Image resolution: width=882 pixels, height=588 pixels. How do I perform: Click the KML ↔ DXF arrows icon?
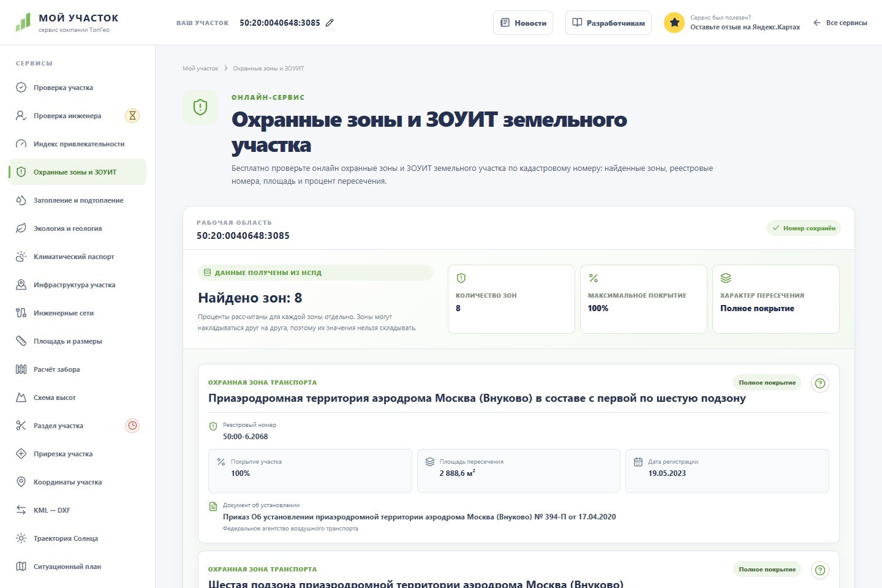(21, 510)
